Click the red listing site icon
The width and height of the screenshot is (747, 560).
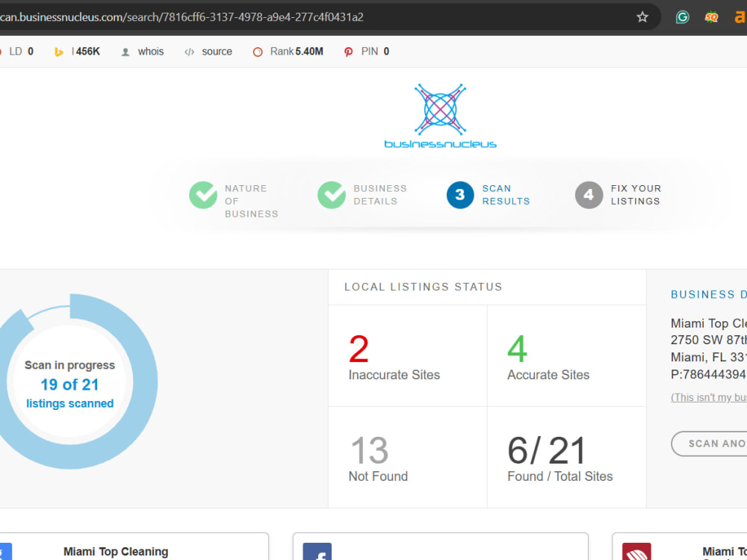coord(636,552)
